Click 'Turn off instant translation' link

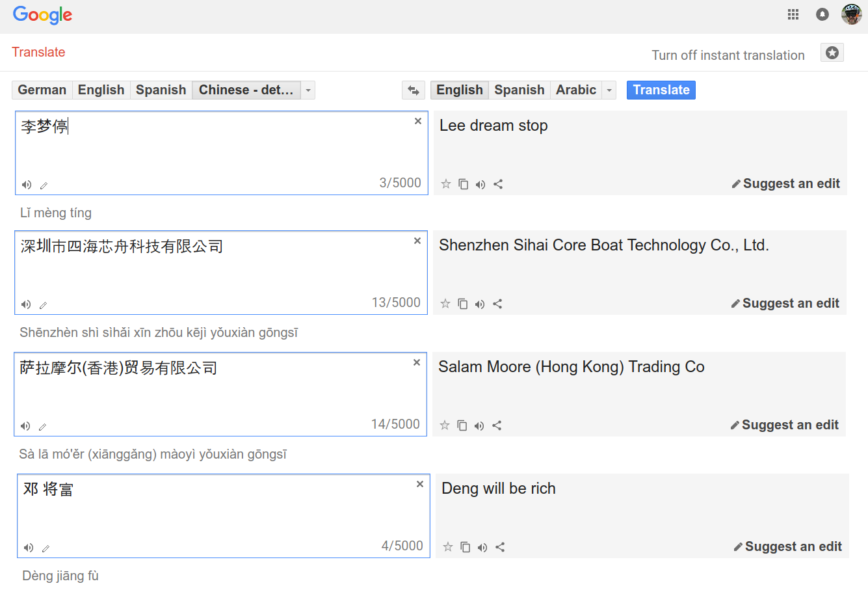tap(728, 55)
